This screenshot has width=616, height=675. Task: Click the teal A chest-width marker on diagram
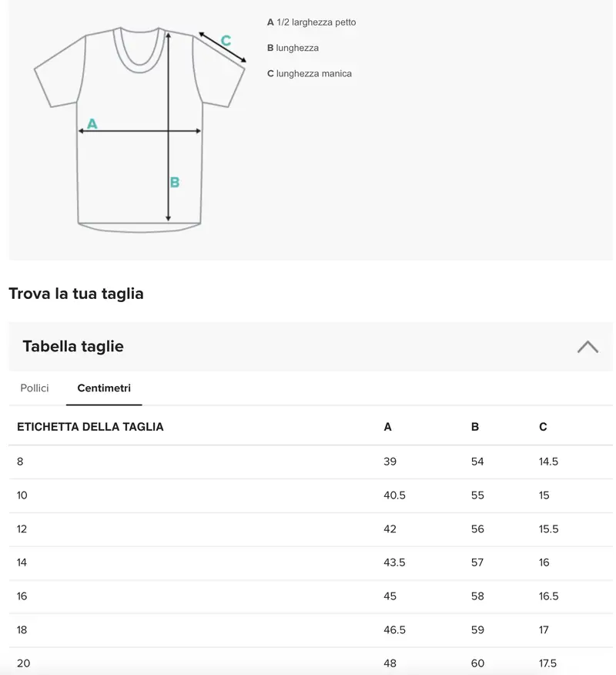click(x=92, y=123)
